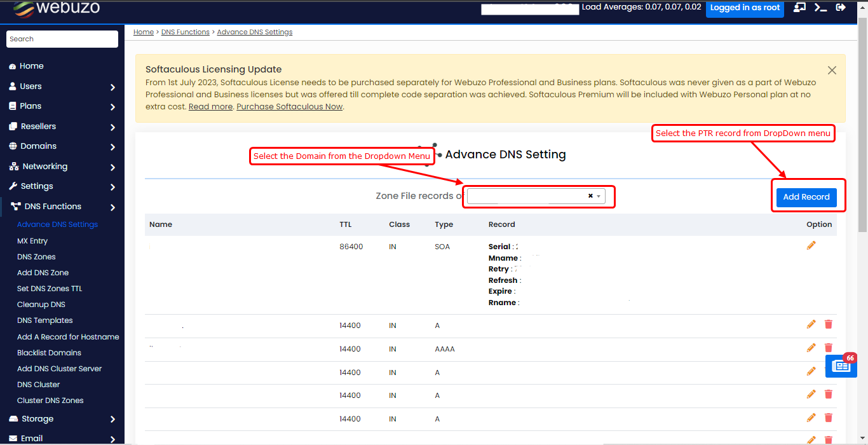Follow the Purchase Softaculous Now link

pyautogui.click(x=290, y=107)
